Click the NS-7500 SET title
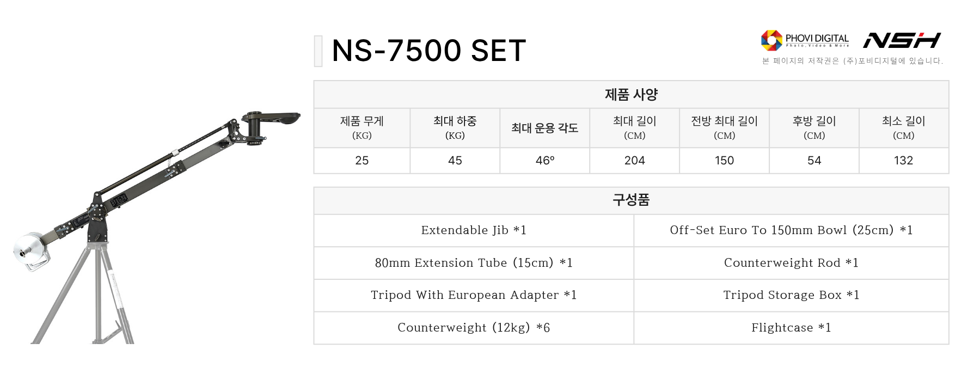The height and width of the screenshot is (392, 980). (428, 51)
